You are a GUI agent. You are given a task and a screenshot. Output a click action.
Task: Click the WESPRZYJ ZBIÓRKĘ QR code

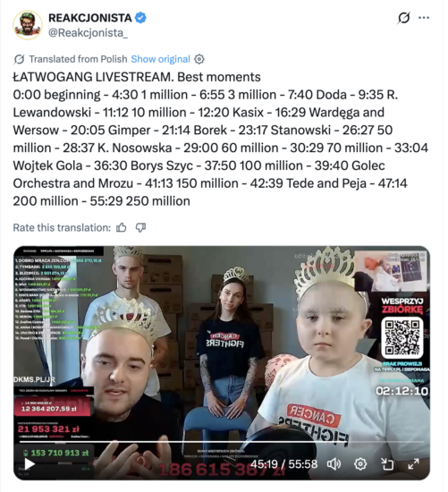(x=402, y=337)
